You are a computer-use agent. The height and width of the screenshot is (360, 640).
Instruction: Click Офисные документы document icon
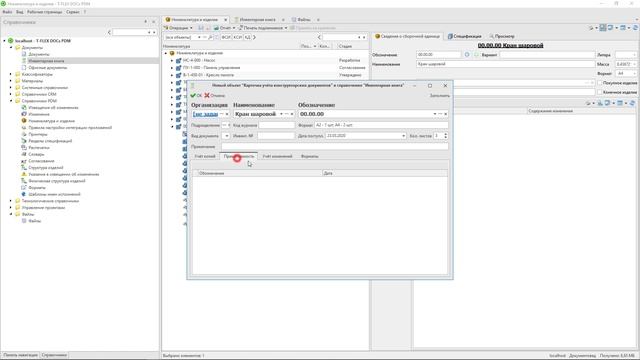pyautogui.click(x=24, y=67)
